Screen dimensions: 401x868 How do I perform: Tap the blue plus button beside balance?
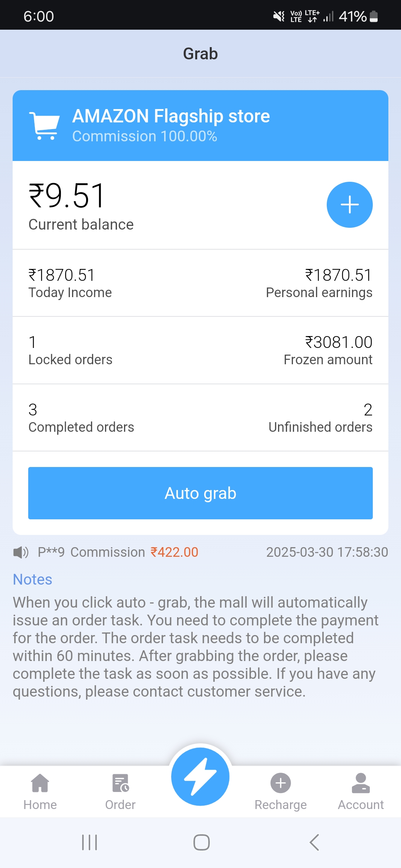coord(349,205)
